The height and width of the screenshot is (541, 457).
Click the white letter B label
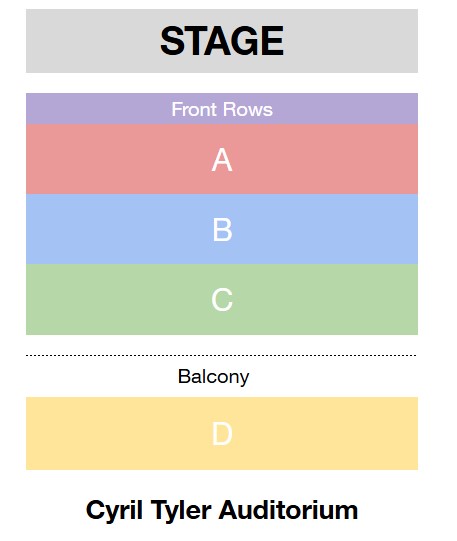[222, 230]
